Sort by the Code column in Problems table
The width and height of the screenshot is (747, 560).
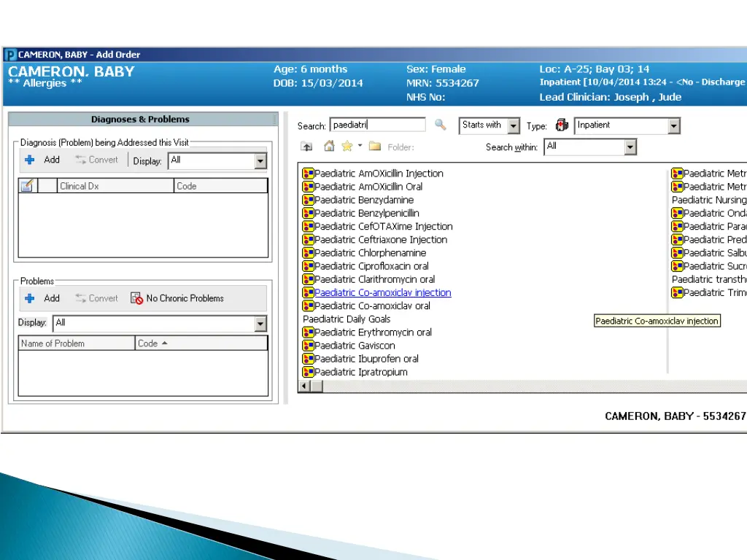[x=201, y=343]
